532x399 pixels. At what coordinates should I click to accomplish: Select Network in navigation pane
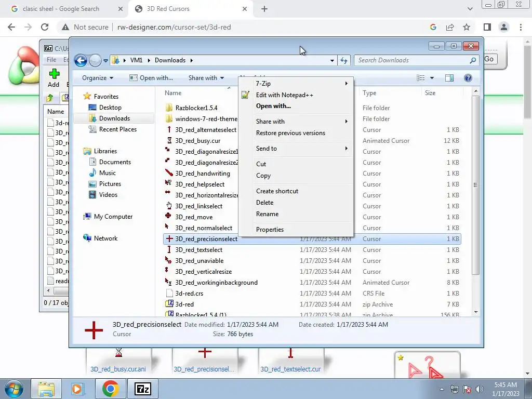click(x=105, y=238)
